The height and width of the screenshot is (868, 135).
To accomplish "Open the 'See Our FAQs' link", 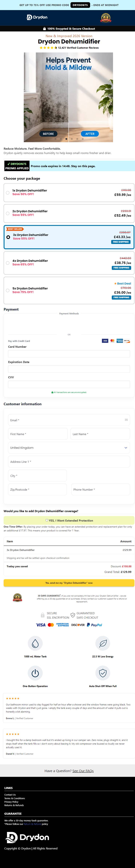I will click(x=83, y=771).
